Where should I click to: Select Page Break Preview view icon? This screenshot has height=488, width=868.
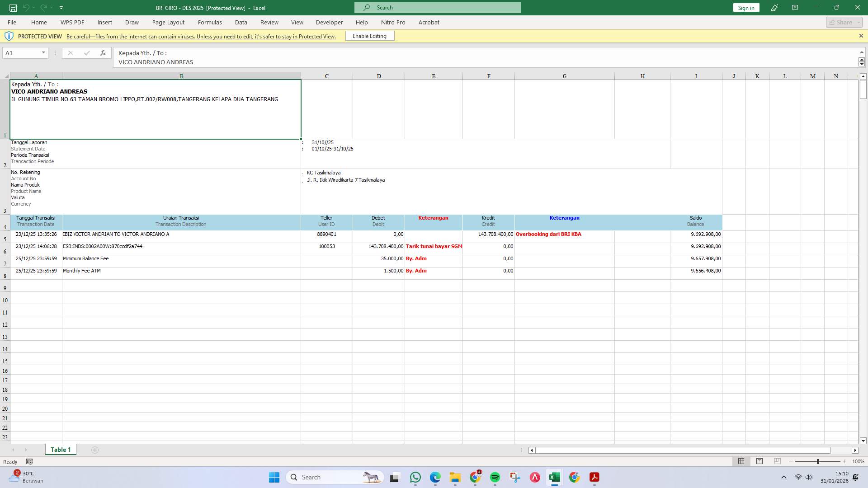click(x=777, y=461)
